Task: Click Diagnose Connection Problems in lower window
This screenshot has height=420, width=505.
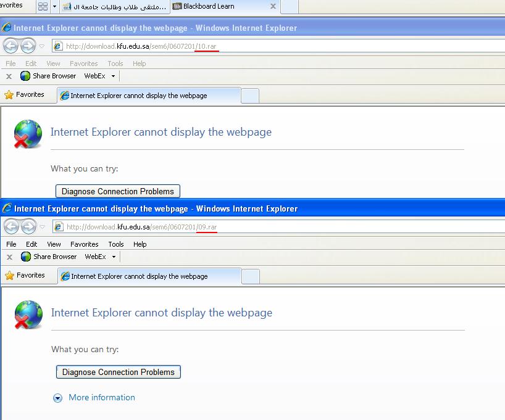Action: (x=118, y=372)
